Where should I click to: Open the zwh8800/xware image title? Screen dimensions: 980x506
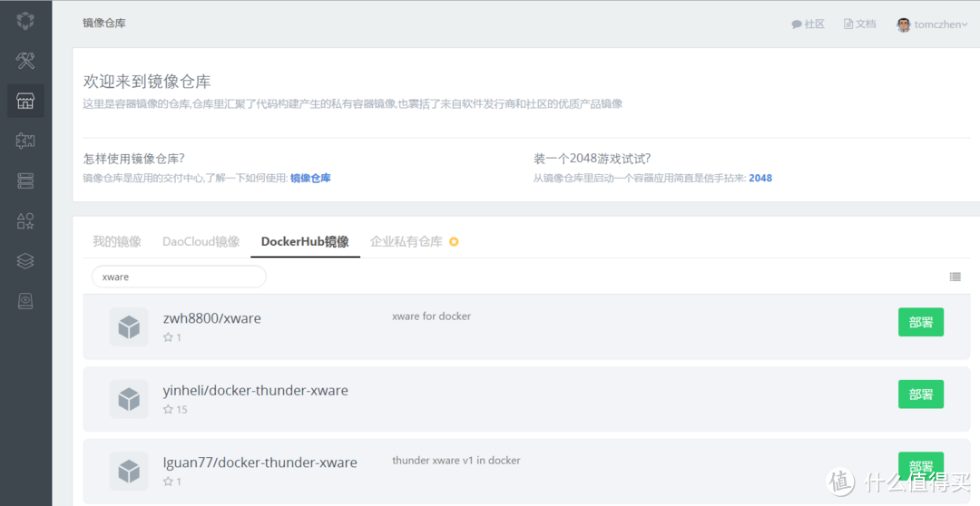coord(211,318)
